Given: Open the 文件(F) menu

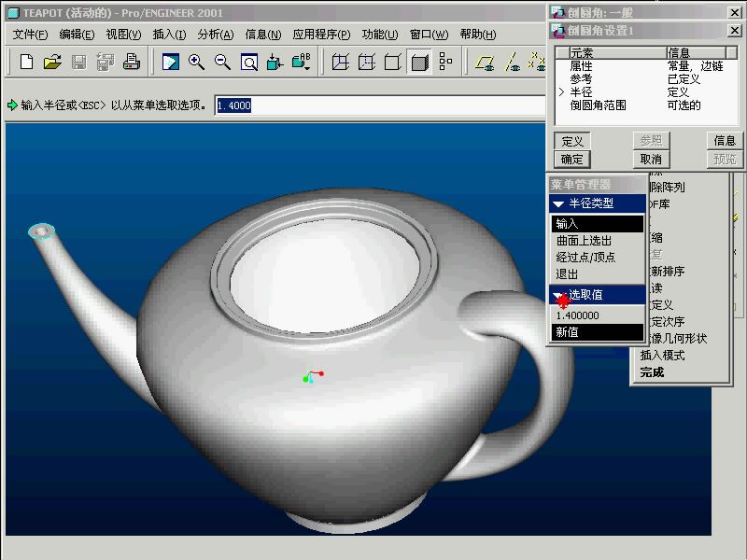Looking at the screenshot, I should (x=30, y=35).
